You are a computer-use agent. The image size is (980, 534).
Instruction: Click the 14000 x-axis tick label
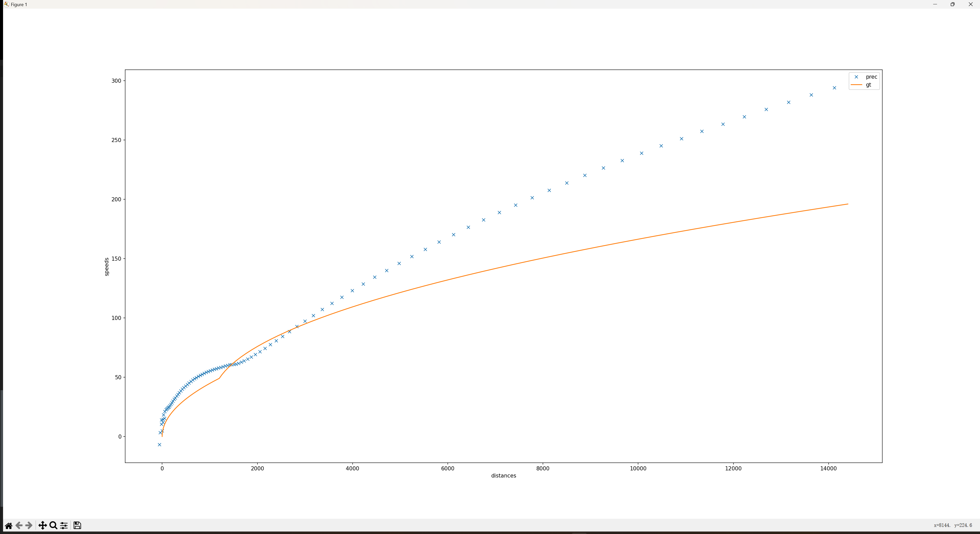click(x=828, y=469)
